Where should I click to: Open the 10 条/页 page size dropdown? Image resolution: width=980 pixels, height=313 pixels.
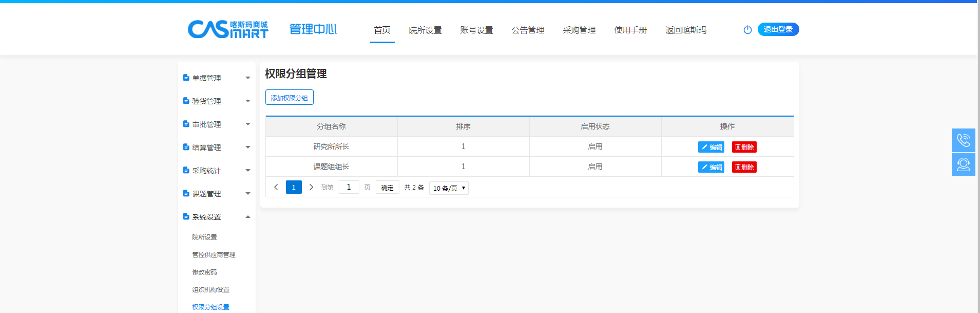449,188
